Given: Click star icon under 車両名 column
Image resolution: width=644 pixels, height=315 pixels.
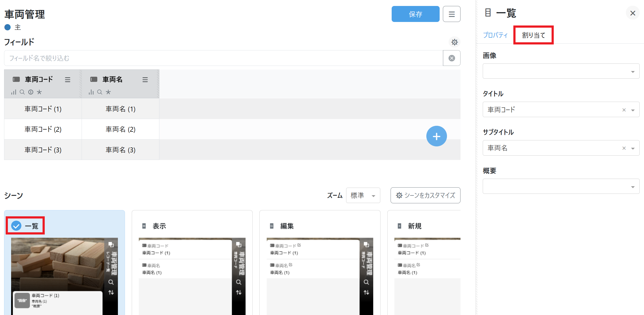Looking at the screenshot, I should click(108, 92).
